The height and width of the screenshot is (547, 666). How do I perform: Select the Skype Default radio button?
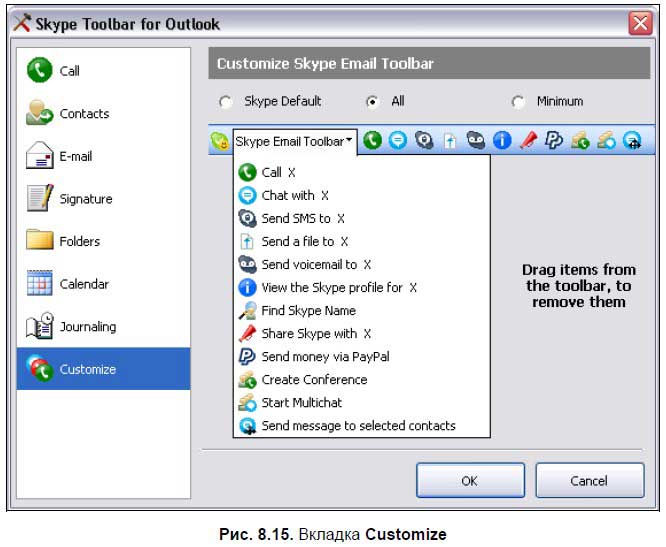225,101
